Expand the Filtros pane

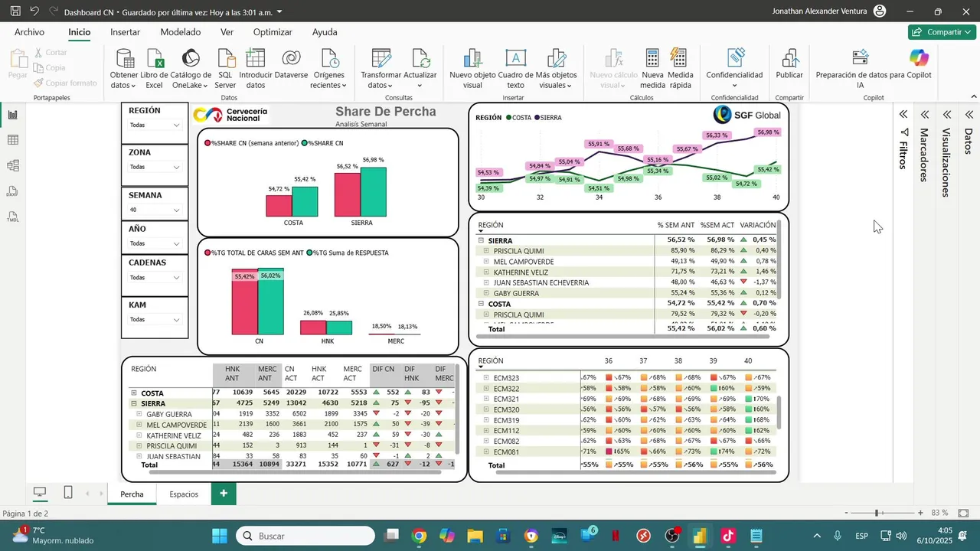(x=903, y=115)
